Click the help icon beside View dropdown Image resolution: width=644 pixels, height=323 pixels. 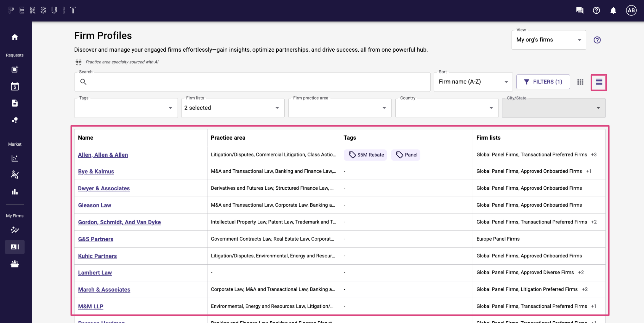(597, 40)
